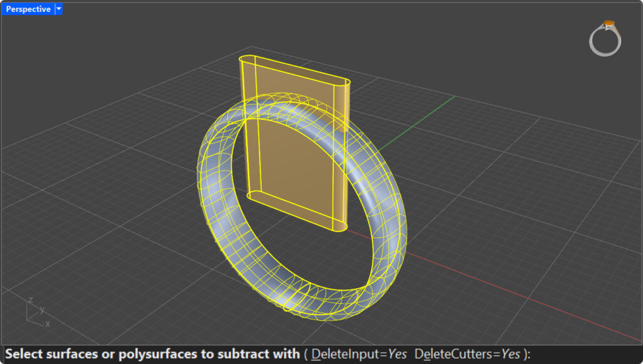Click the 'z' label on the axes icon
The image size is (643, 364).
(31, 301)
